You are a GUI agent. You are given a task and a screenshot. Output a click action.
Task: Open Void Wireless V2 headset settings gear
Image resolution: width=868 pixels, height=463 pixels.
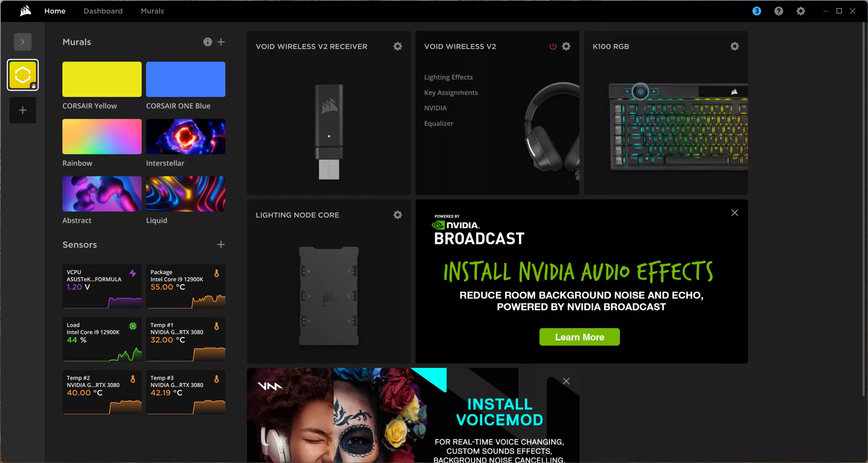pos(566,46)
